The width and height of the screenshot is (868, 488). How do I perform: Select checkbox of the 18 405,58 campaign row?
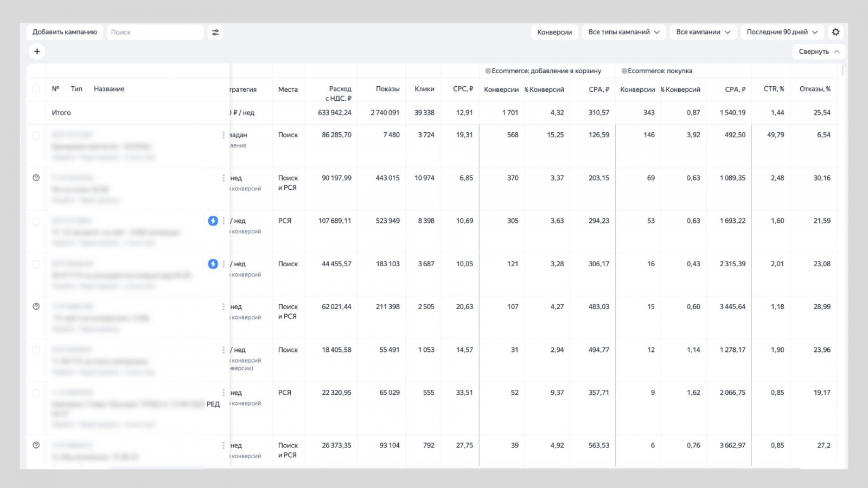(x=36, y=350)
